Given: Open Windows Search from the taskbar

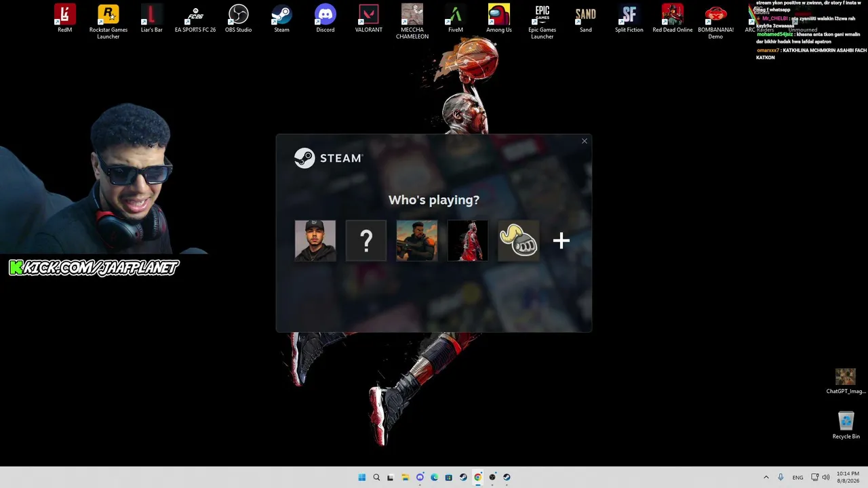Looking at the screenshot, I should [376, 477].
